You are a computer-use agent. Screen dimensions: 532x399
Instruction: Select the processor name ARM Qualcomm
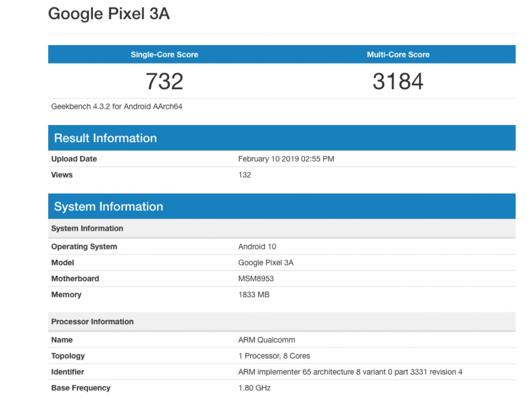pos(266,340)
